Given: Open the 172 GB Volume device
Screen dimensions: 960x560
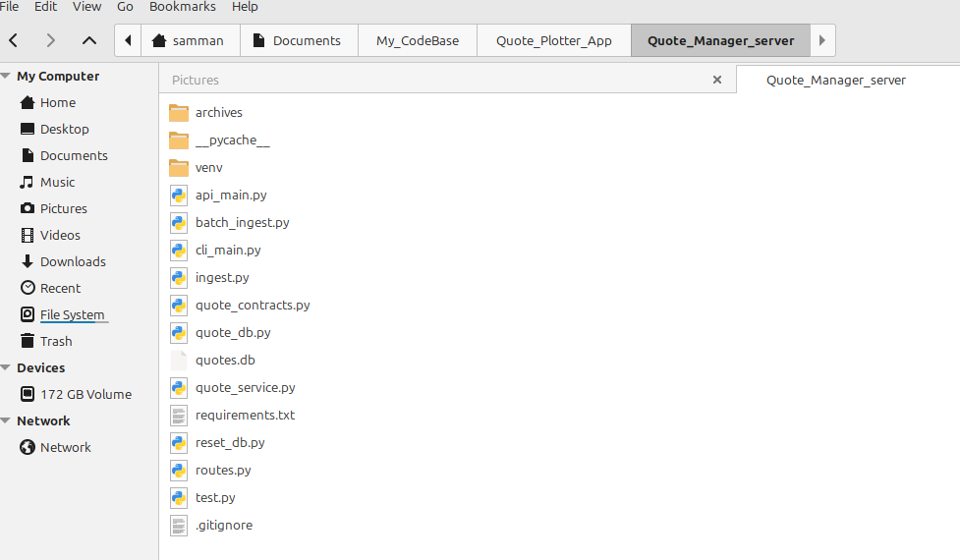Looking at the screenshot, I should [85, 395].
